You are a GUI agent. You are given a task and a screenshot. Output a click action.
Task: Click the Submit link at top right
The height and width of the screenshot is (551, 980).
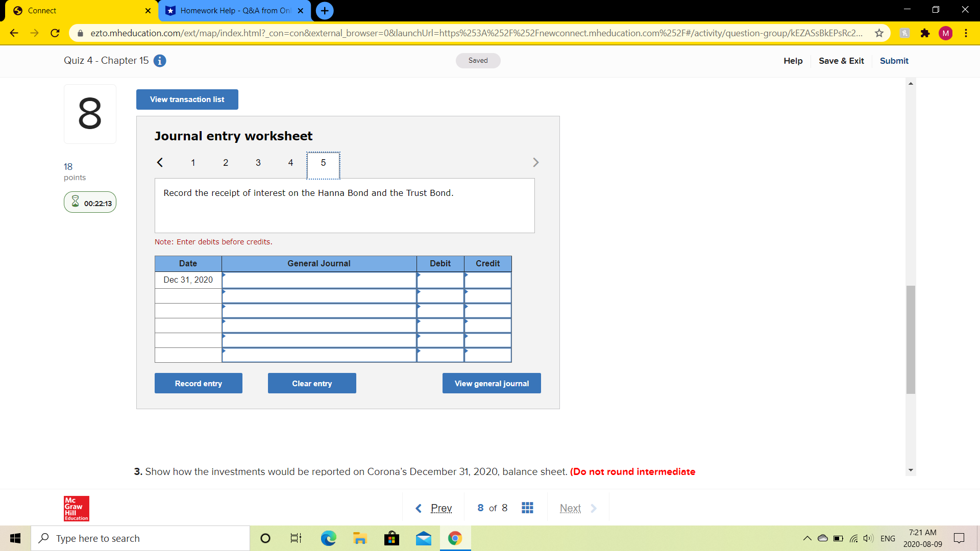tap(894, 61)
